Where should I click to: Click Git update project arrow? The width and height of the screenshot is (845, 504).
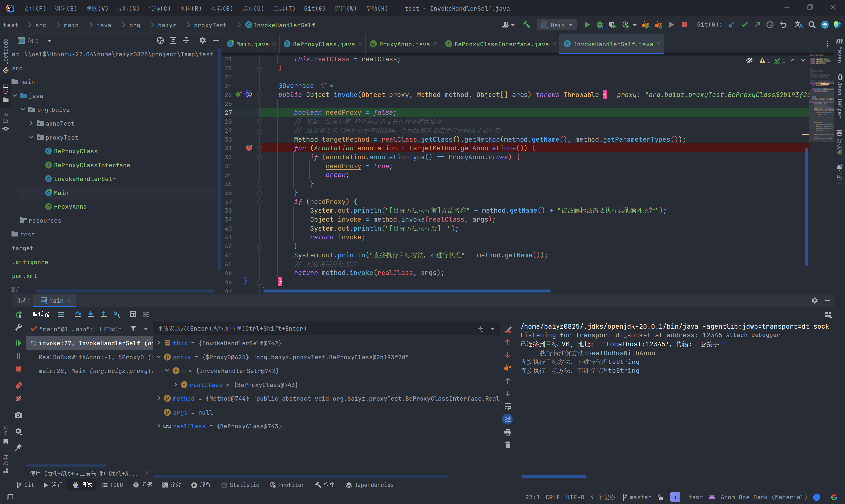tap(731, 25)
